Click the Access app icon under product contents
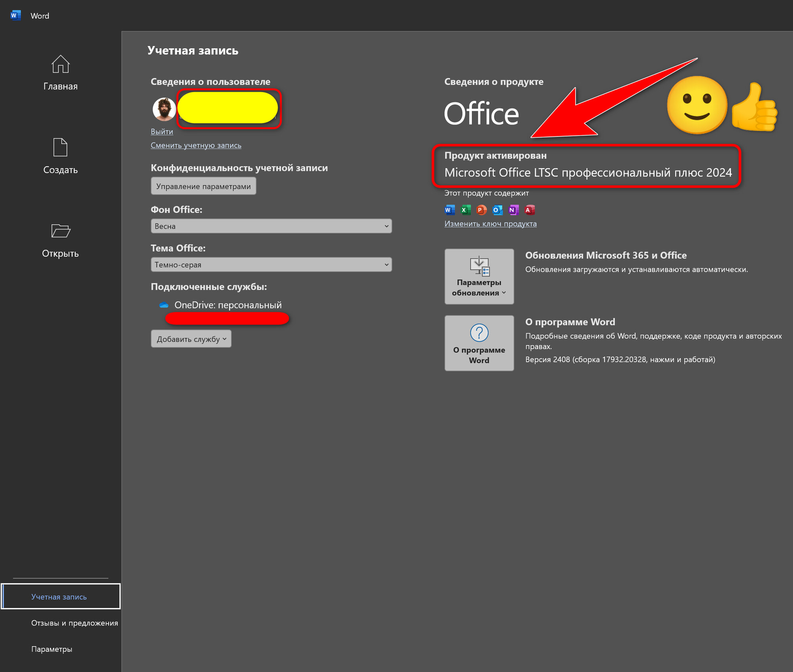Screen dimensions: 793x672 pyautogui.click(x=530, y=210)
